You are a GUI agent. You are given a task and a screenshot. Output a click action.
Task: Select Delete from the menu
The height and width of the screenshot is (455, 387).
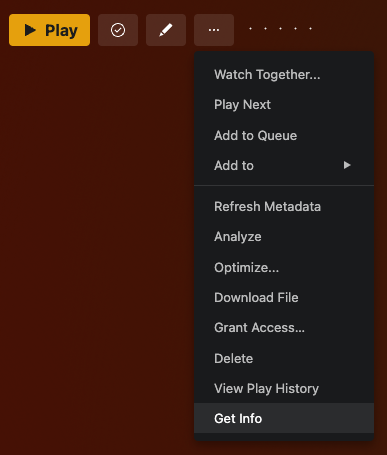tap(284, 359)
